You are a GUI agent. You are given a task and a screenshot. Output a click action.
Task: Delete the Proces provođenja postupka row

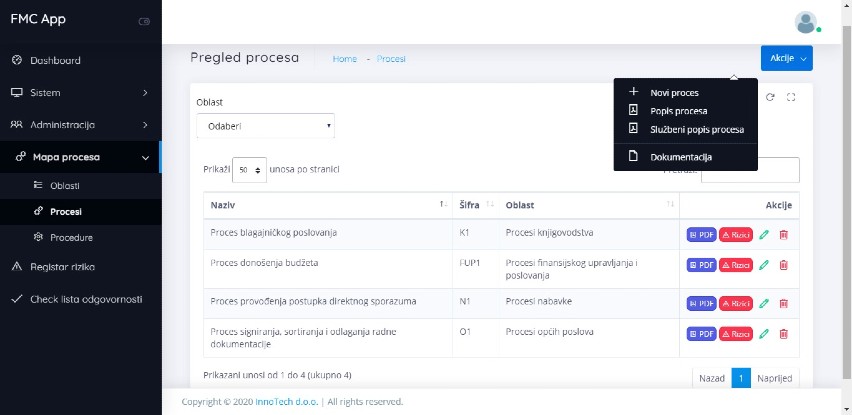pos(783,303)
